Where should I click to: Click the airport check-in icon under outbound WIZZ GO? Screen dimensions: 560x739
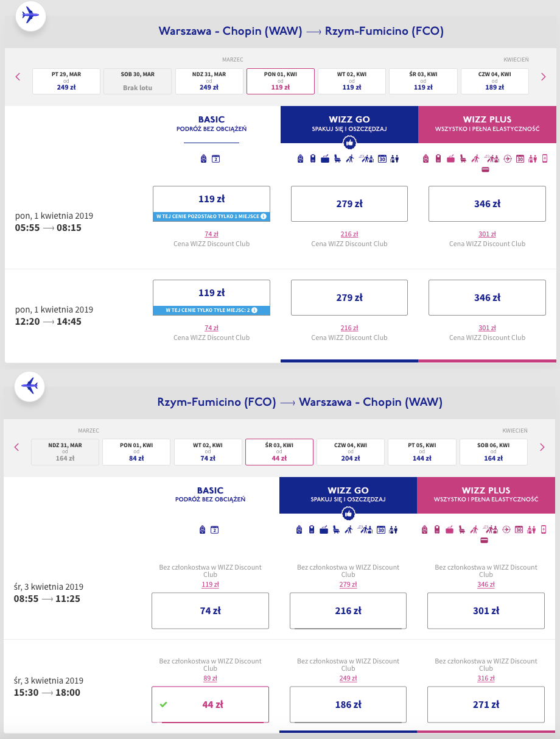[x=366, y=159]
